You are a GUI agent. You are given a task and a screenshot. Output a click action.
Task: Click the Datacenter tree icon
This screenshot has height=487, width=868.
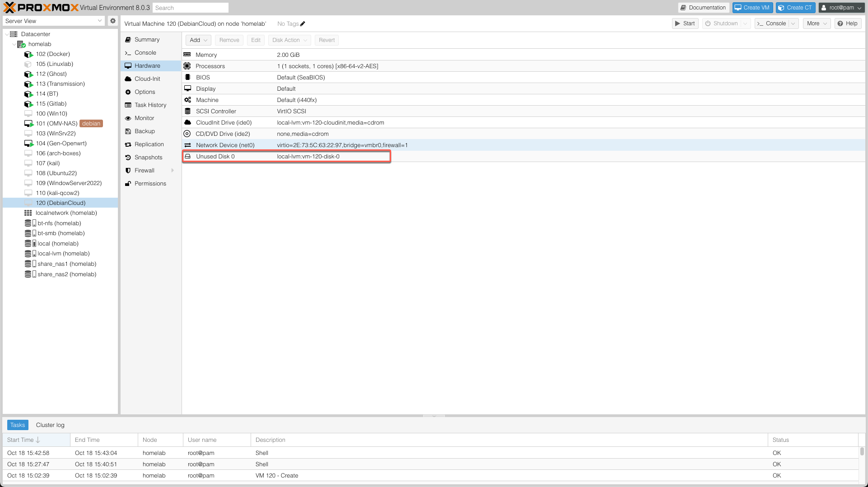[x=14, y=34]
